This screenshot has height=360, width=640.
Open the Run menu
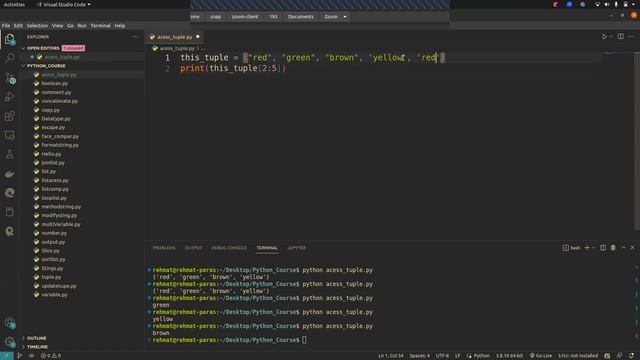(82, 26)
